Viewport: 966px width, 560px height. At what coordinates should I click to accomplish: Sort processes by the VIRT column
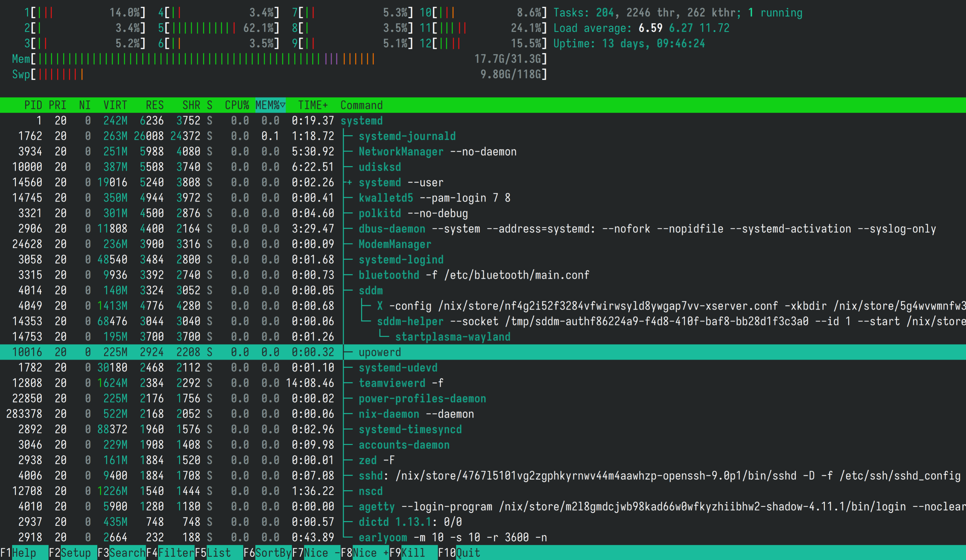tap(115, 105)
